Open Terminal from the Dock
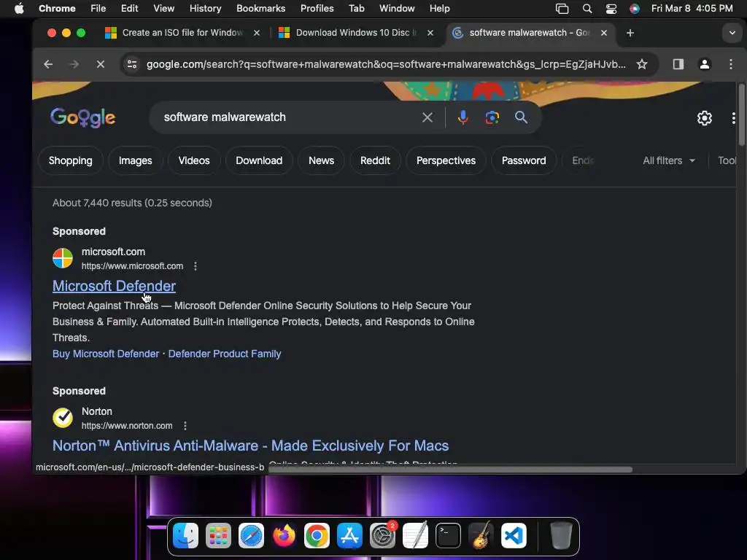The height and width of the screenshot is (560, 747). 449,536
